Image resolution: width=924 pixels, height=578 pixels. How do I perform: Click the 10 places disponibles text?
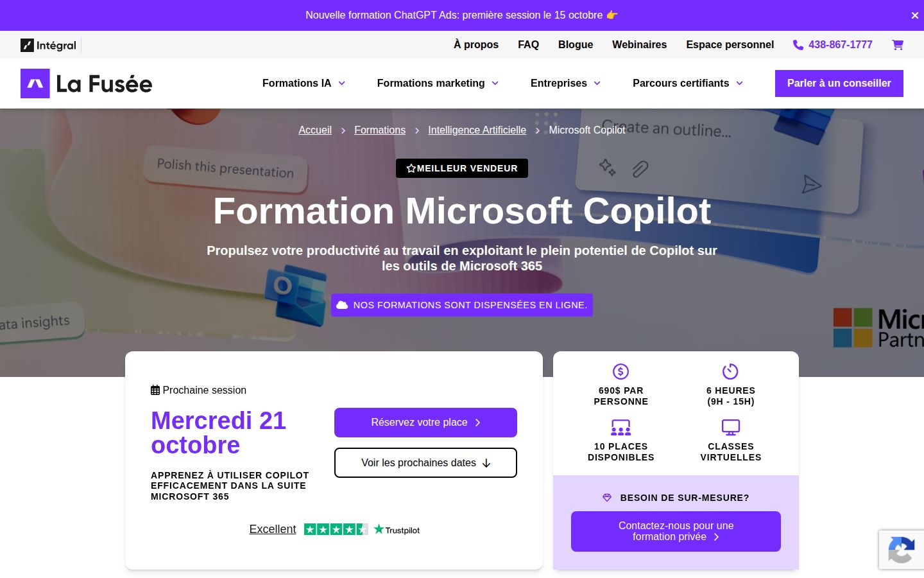click(x=620, y=452)
